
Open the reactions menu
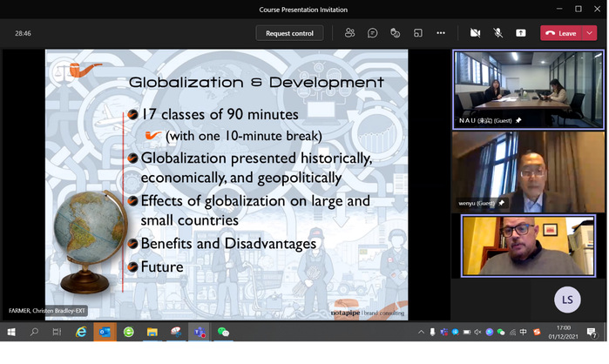[x=395, y=33]
